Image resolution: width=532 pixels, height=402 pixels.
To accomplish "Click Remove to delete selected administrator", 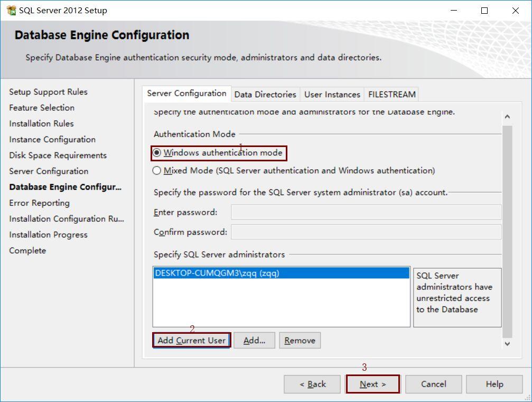I will click(x=300, y=340).
